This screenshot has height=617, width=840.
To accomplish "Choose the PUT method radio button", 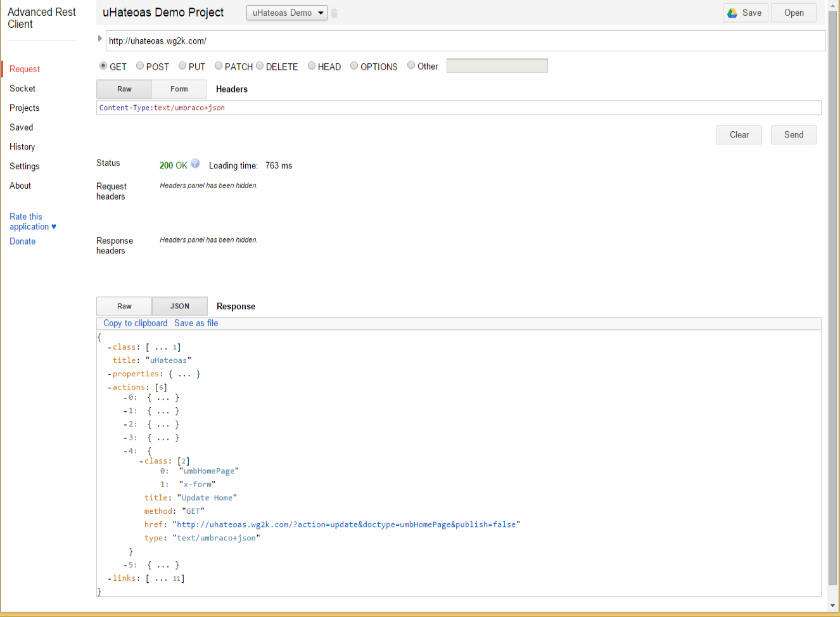I will [x=182, y=66].
